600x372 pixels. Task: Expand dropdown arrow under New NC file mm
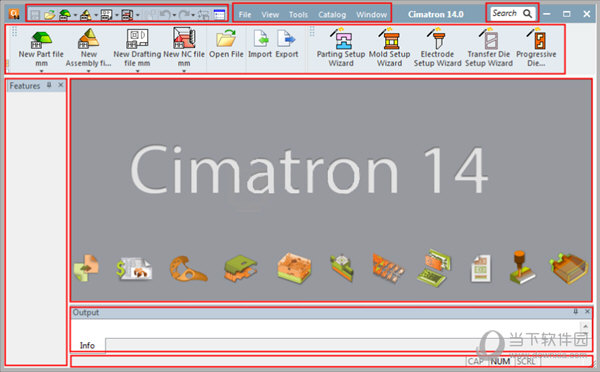[184, 71]
